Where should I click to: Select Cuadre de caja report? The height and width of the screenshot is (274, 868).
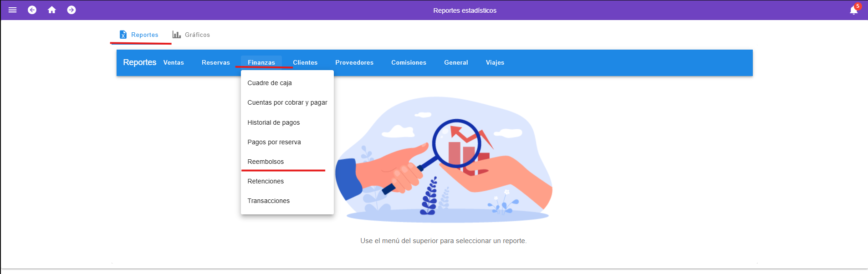click(270, 83)
